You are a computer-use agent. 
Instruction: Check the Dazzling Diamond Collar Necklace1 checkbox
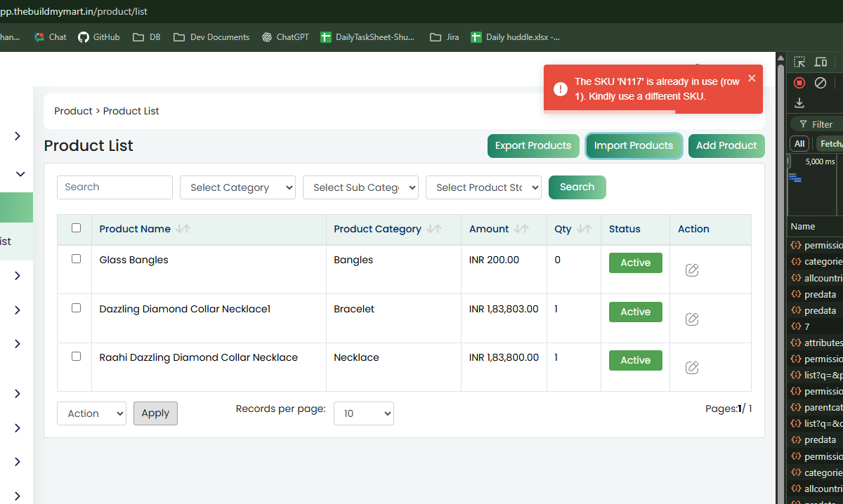77,307
